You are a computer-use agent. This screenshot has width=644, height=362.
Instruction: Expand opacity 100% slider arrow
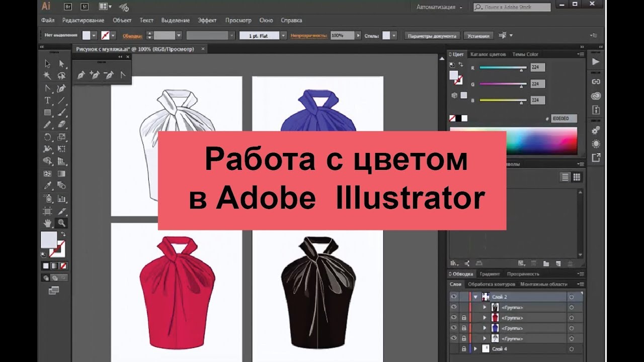[358, 36]
